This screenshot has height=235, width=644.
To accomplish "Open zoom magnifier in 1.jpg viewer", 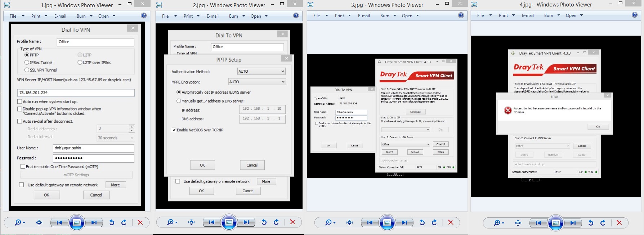I will point(18,222).
